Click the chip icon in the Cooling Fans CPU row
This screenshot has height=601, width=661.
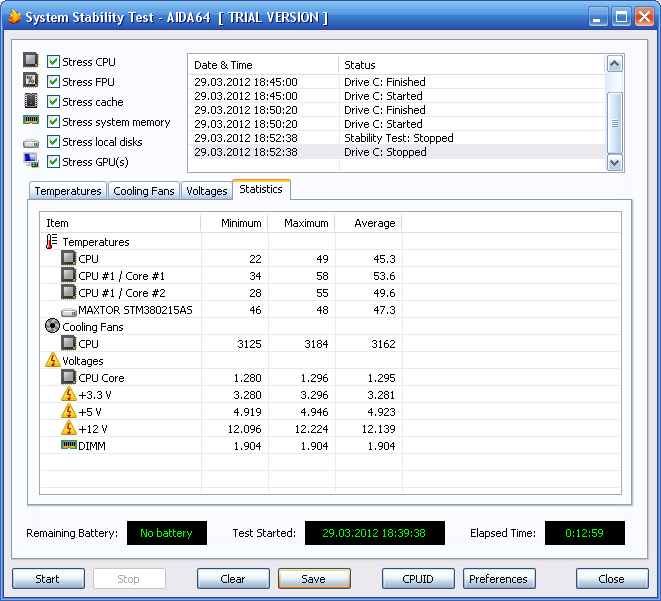(x=69, y=343)
